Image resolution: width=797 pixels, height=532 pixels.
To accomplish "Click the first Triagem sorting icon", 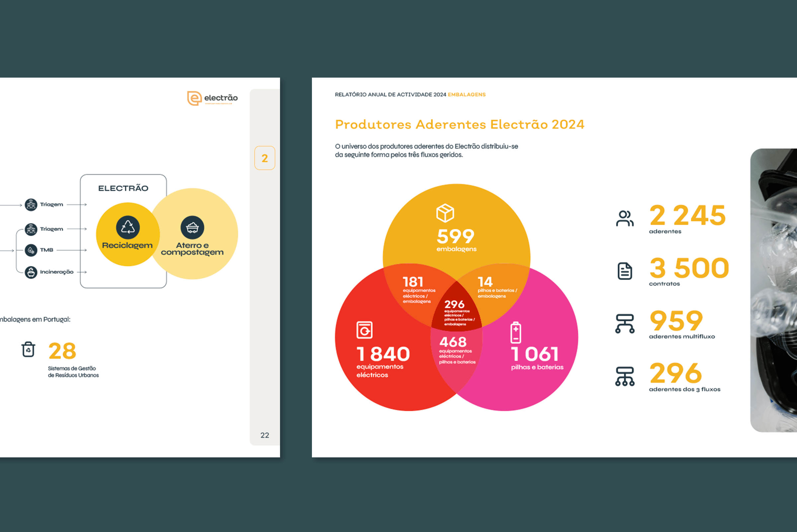I will [x=31, y=205].
